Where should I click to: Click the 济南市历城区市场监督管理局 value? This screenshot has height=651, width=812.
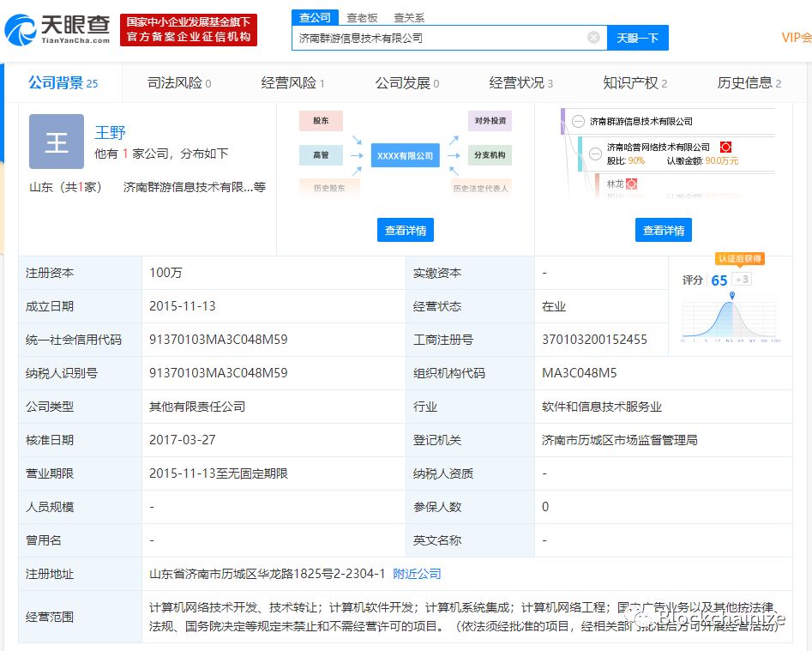point(619,440)
